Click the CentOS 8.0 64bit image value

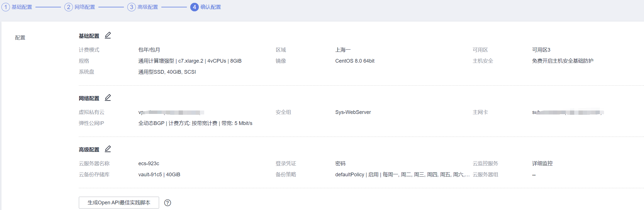[x=354, y=61]
